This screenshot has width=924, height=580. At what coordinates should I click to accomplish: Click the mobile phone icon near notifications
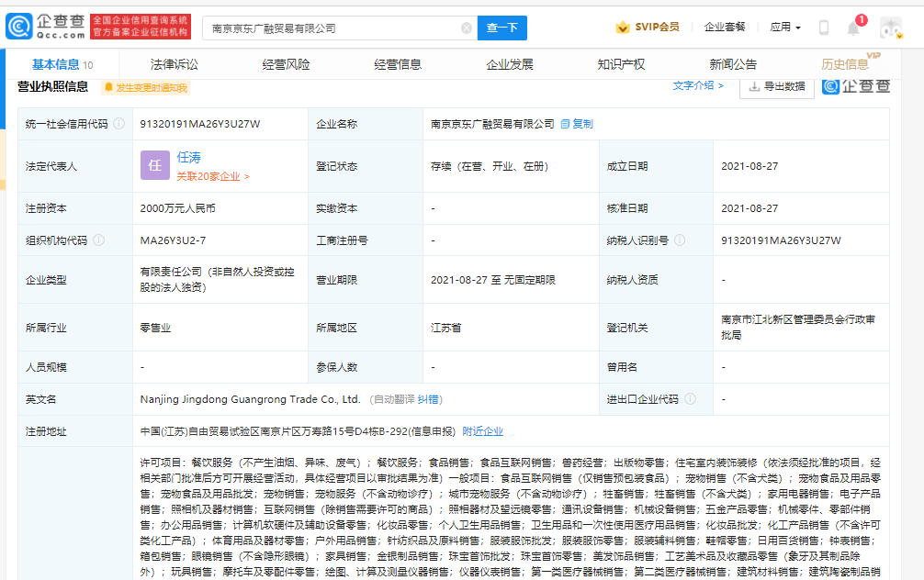pyautogui.click(x=822, y=28)
